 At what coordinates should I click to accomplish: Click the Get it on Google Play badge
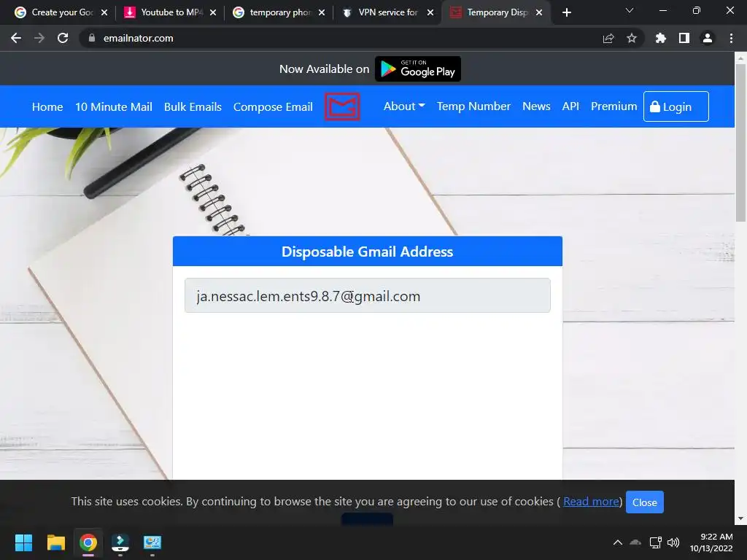pyautogui.click(x=418, y=69)
